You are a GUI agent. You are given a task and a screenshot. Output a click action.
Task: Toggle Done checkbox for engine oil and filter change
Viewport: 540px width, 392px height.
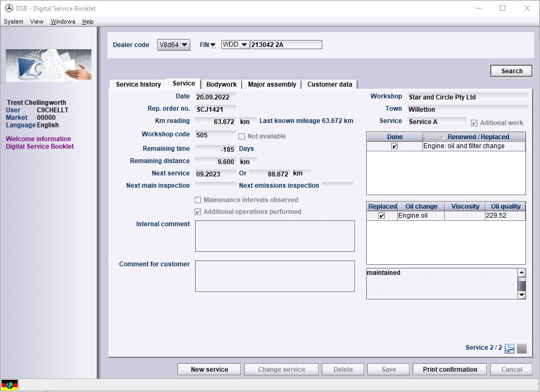point(395,147)
